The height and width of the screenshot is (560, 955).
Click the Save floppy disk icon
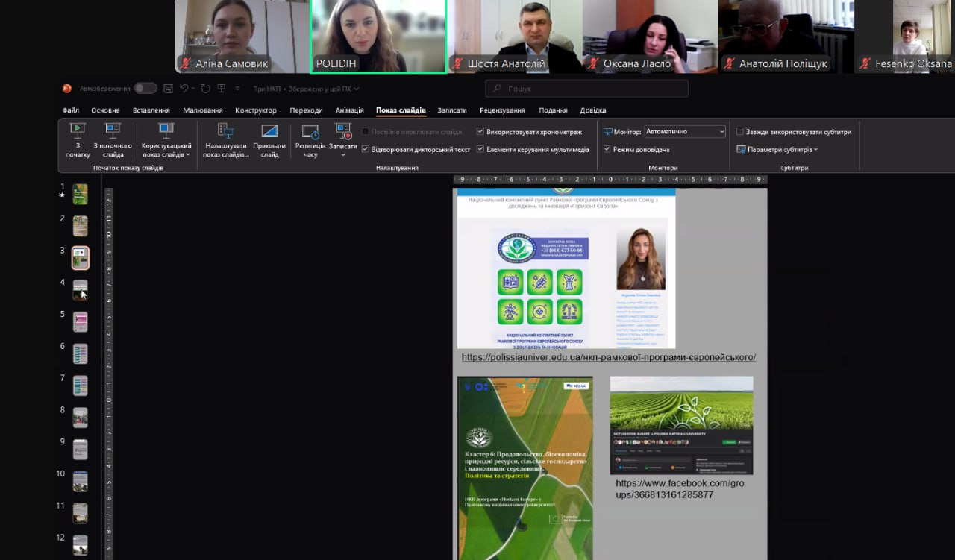coord(168,88)
